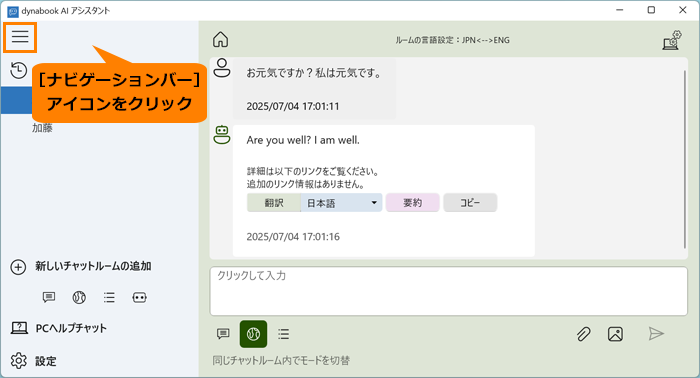Screen dimensions: 700x378
Task: Click message text お元気ですか？私は元気です。
Action: coord(314,73)
